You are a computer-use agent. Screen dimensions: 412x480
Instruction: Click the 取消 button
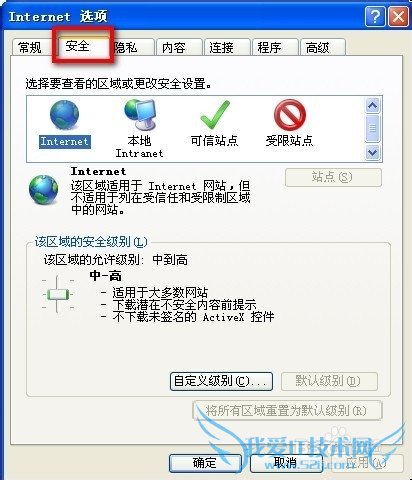286,463
